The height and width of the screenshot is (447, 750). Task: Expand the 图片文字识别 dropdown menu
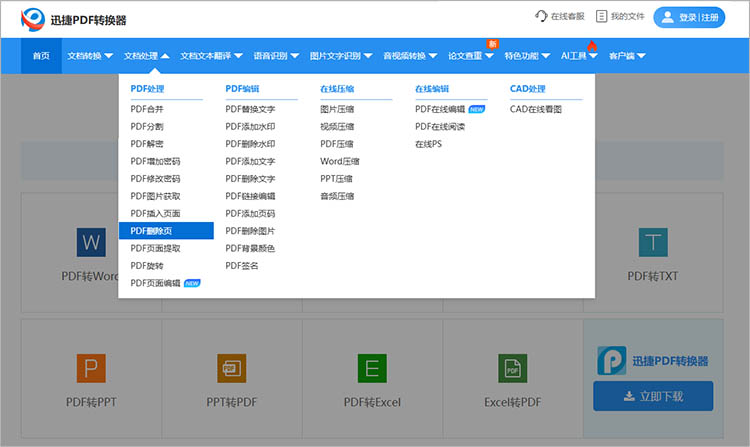coord(341,56)
